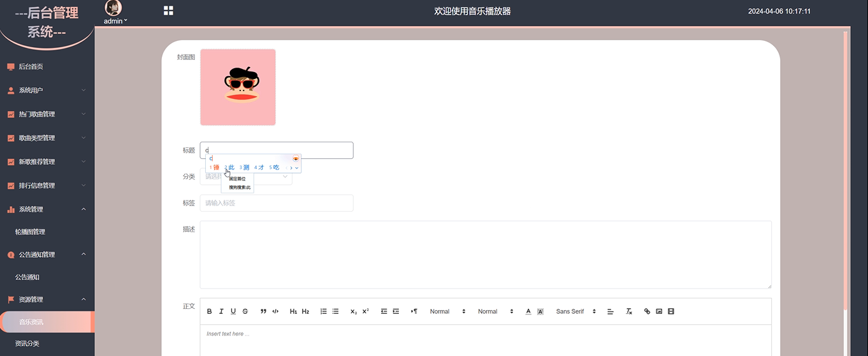868x356 pixels.
Task: Open the second Normal header dropdown
Action: [496, 311]
